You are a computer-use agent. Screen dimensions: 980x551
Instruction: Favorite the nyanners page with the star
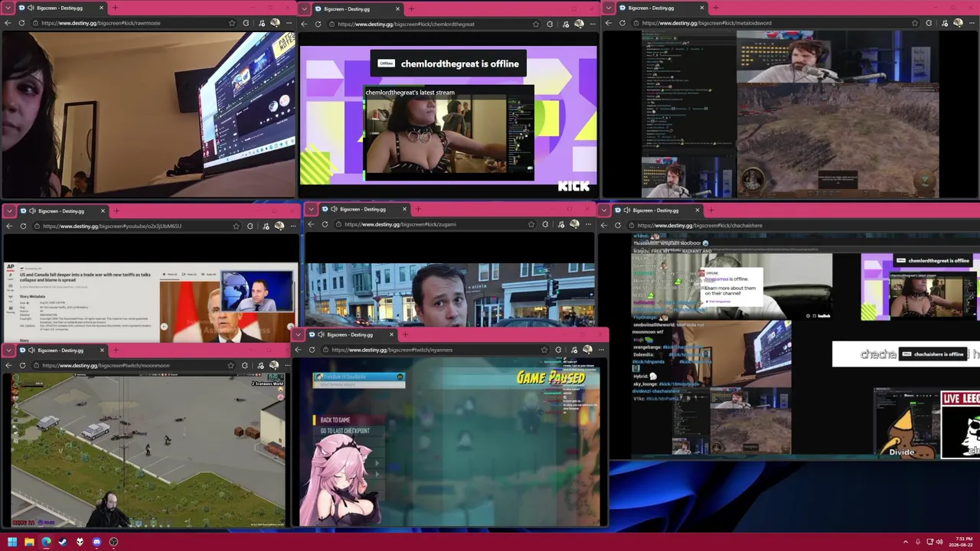click(x=544, y=350)
